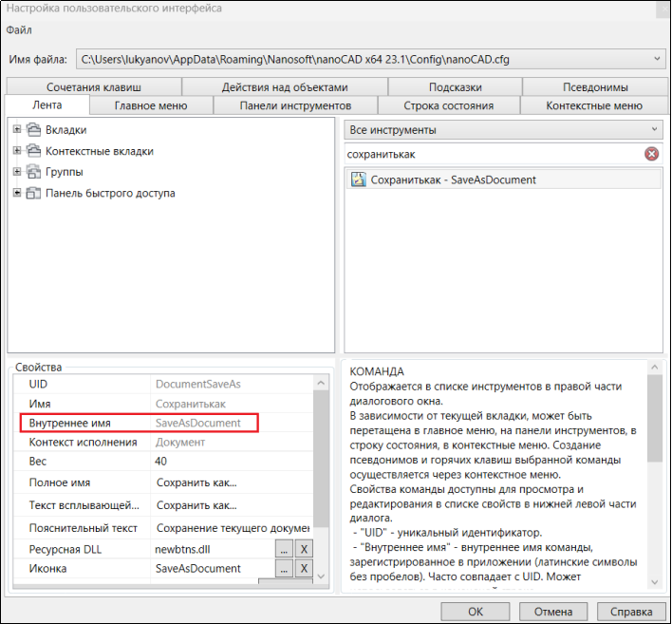Browse for Иконка with ... button
Image resolution: width=672 pixels, height=624 pixels.
[x=284, y=569]
